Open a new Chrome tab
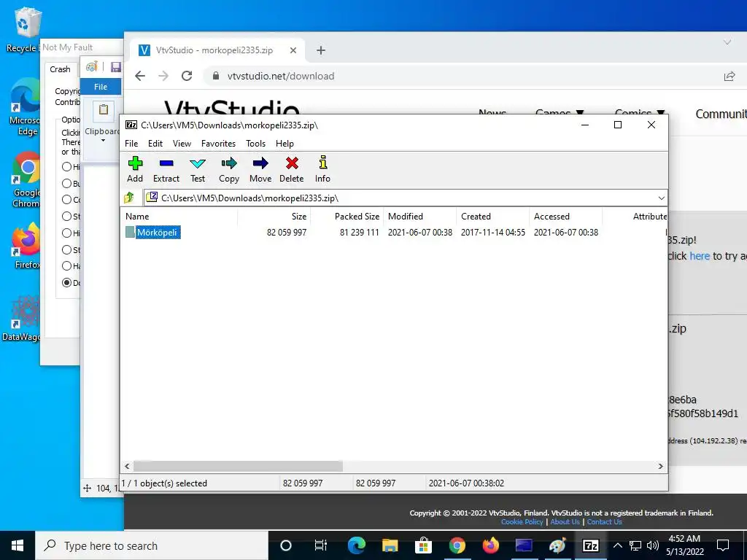 (x=321, y=50)
